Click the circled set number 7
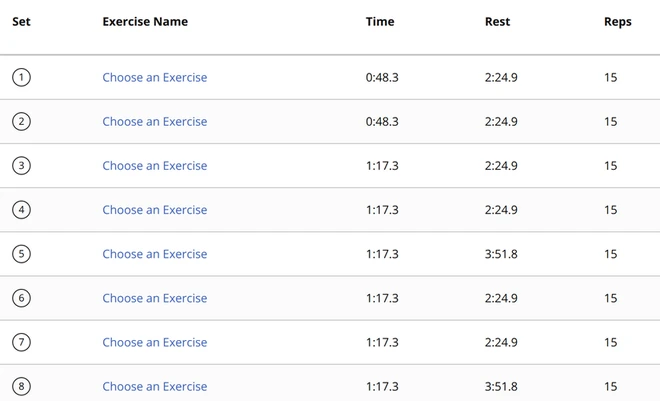This screenshot has height=401, width=660. click(x=21, y=342)
